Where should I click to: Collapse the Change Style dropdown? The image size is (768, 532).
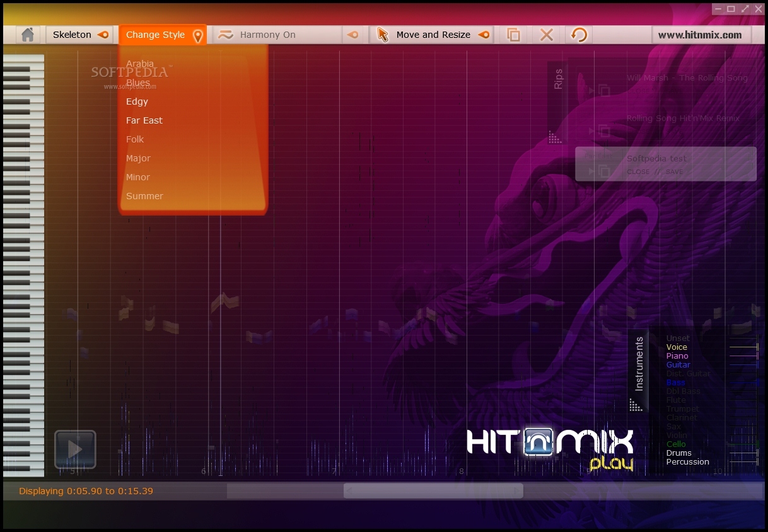163,35
